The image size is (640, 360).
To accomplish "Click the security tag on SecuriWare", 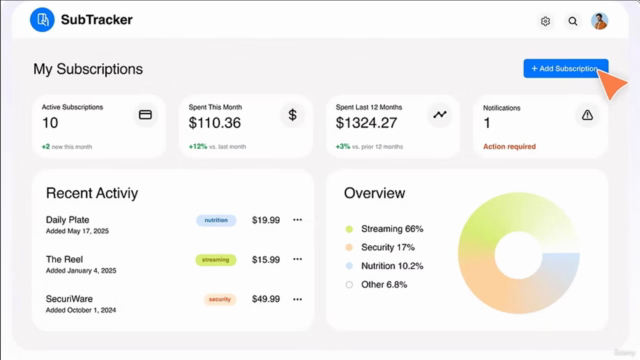I will [220, 299].
